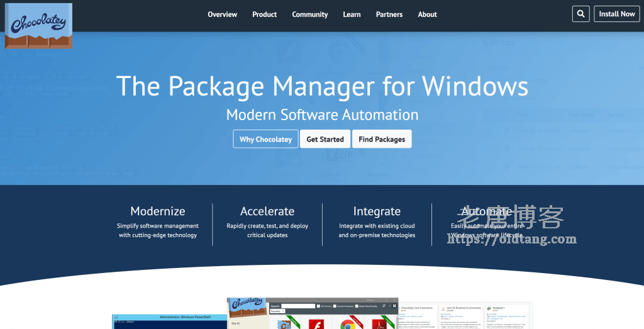Tick the All Versions checkbox in GUI preview

[318, 306]
